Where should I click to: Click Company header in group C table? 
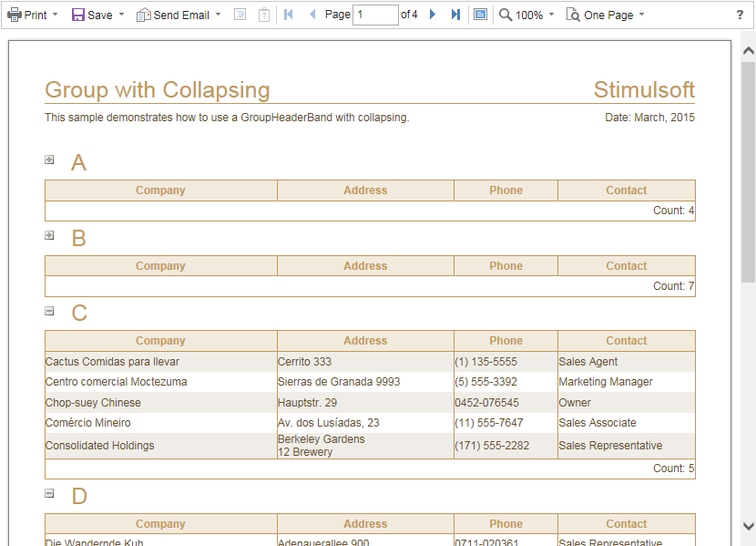tap(160, 341)
